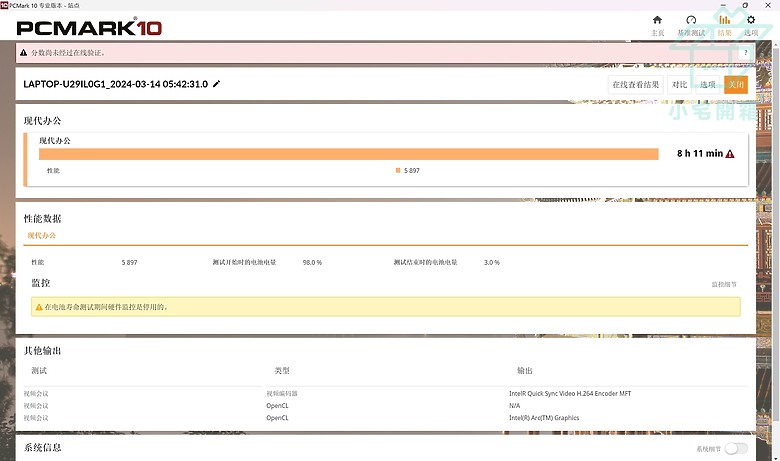780x461 pixels.
Task: Click the 在线查看结果 button
Action: coord(635,85)
